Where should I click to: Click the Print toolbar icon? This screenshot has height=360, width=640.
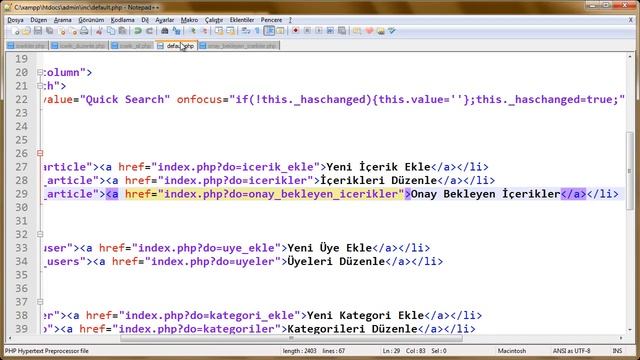(x=84, y=31)
